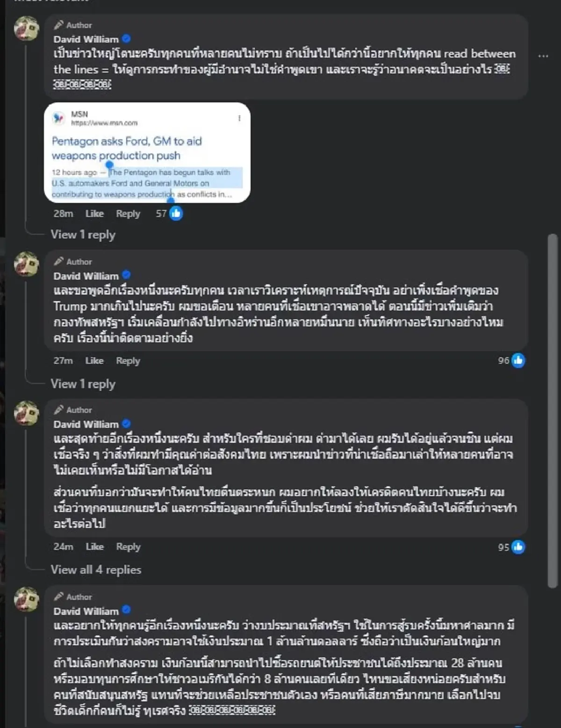Click the Author pencil badge on the first comment

60,24
